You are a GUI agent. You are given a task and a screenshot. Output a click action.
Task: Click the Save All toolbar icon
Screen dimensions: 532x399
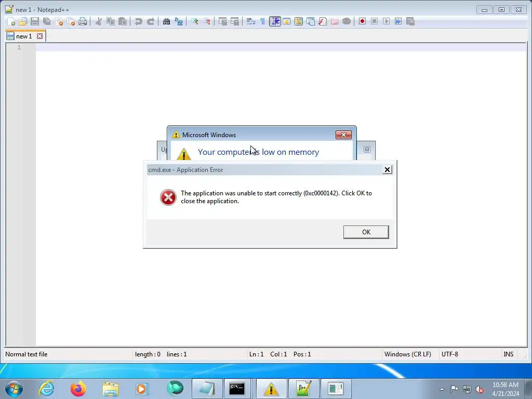(x=47, y=22)
